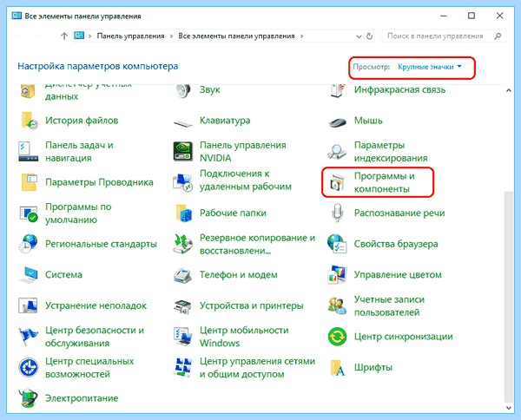The width and height of the screenshot is (521, 420).
Task: Open the Клавиатура keyboard icon
Action: tap(182, 123)
